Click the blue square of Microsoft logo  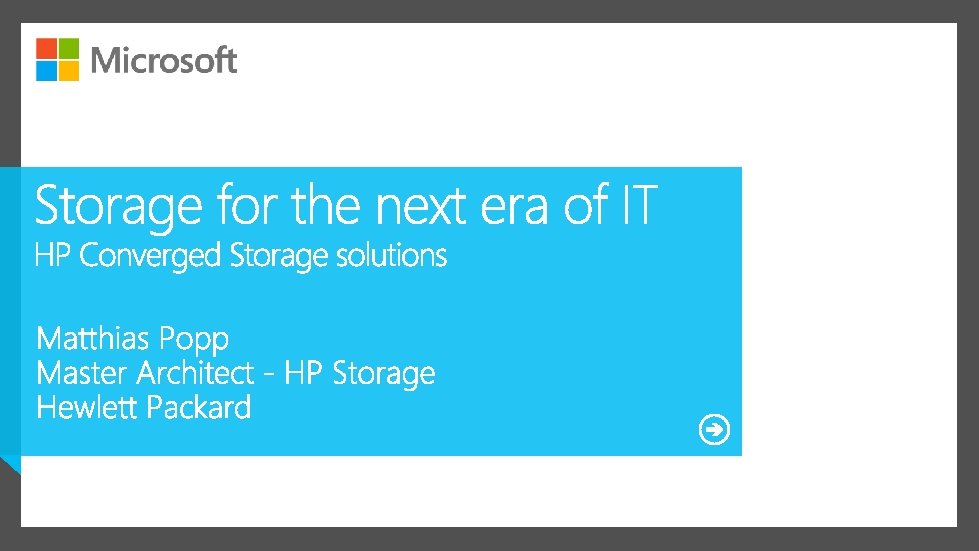point(46,70)
